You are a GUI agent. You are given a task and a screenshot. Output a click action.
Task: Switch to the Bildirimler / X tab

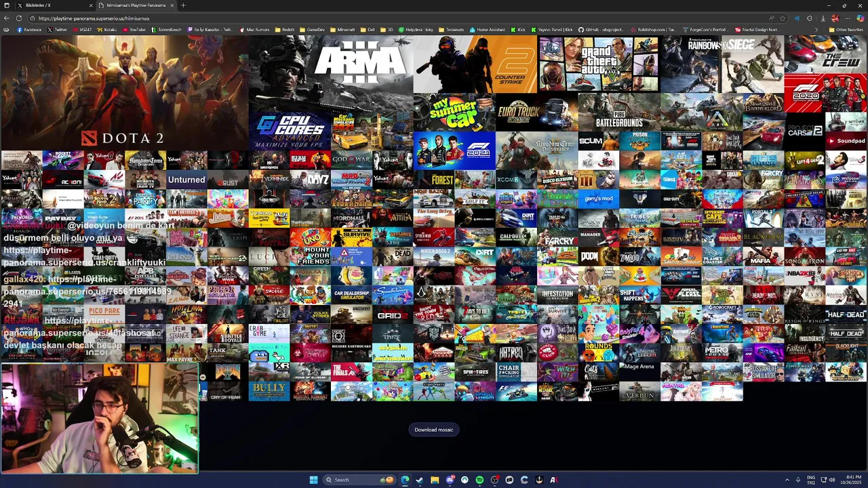click(54, 5)
